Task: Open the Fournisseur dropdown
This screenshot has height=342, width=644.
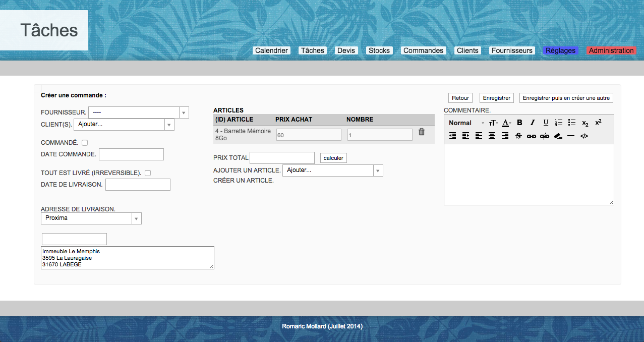Action: pyautogui.click(x=138, y=112)
